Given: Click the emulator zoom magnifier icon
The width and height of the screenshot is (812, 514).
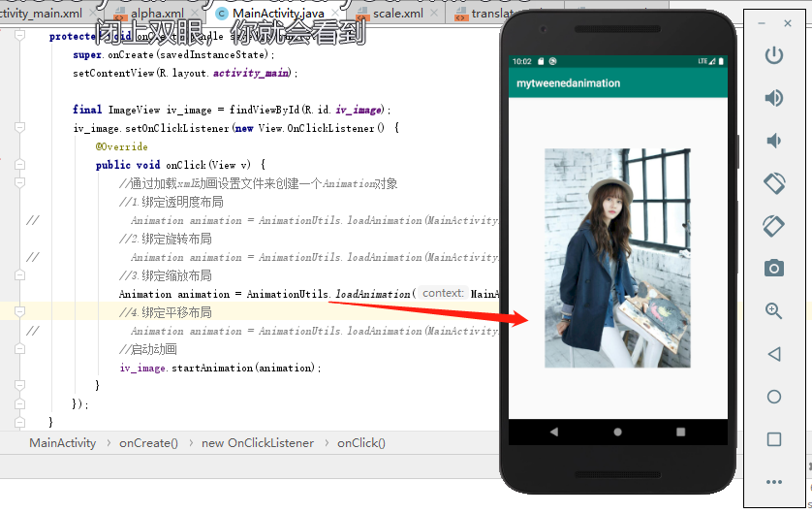Looking at the screenshot, I should coord(773,311).
